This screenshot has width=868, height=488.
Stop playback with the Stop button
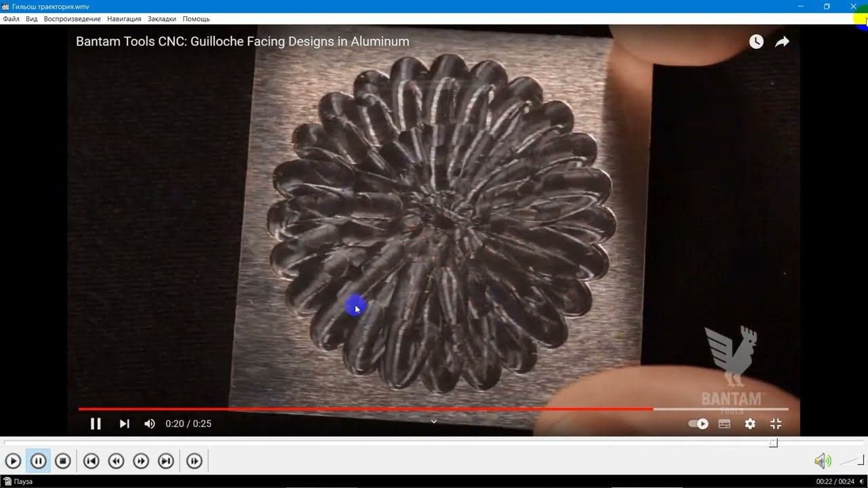(62, 462)
